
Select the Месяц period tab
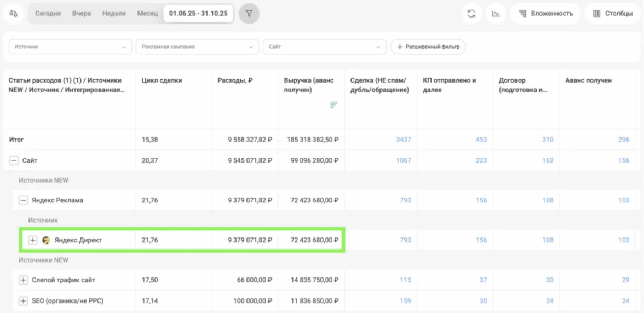[x=147, y=14]
